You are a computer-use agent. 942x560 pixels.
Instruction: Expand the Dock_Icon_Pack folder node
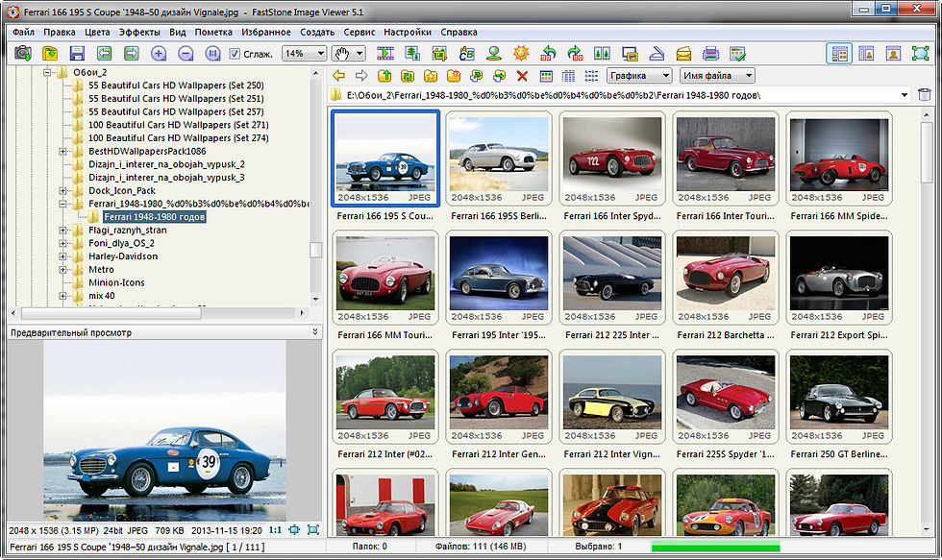62,191
